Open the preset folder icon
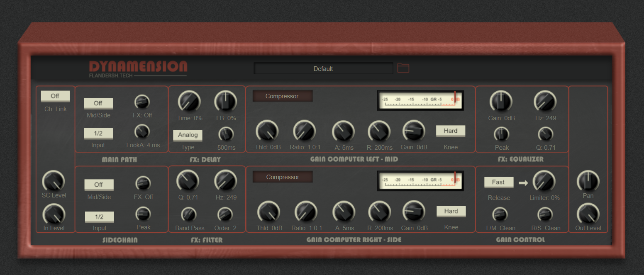Screen dimensions: 644x275 403,68
